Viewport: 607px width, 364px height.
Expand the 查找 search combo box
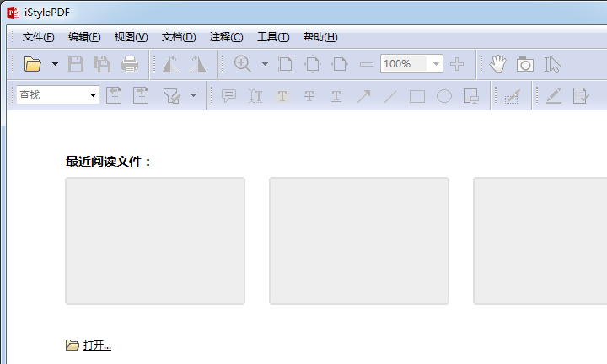click(x=93, y=96)
